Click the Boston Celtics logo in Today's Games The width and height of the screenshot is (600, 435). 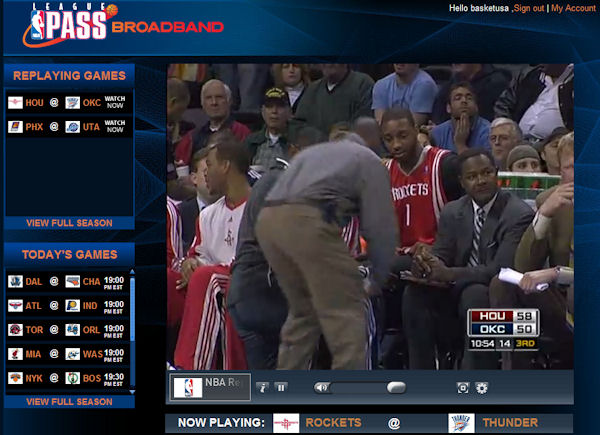pyautogui.click(x=72, y=378)
